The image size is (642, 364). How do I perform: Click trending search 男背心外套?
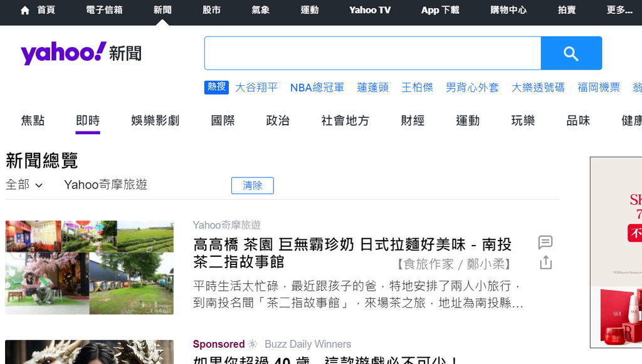coord(472,88)
